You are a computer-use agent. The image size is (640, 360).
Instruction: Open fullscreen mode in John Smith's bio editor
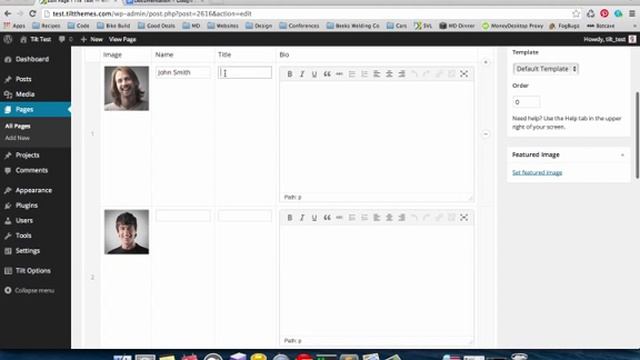coord(464,74)
